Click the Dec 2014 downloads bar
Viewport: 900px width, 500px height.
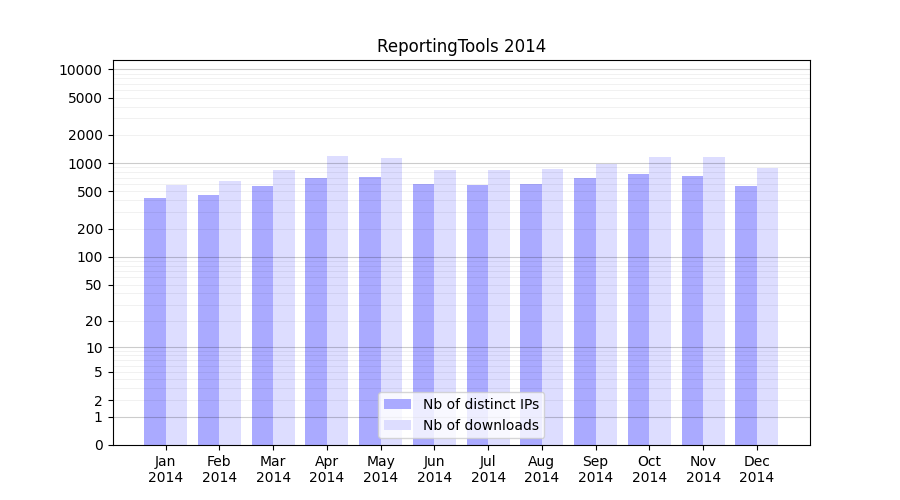767,305
